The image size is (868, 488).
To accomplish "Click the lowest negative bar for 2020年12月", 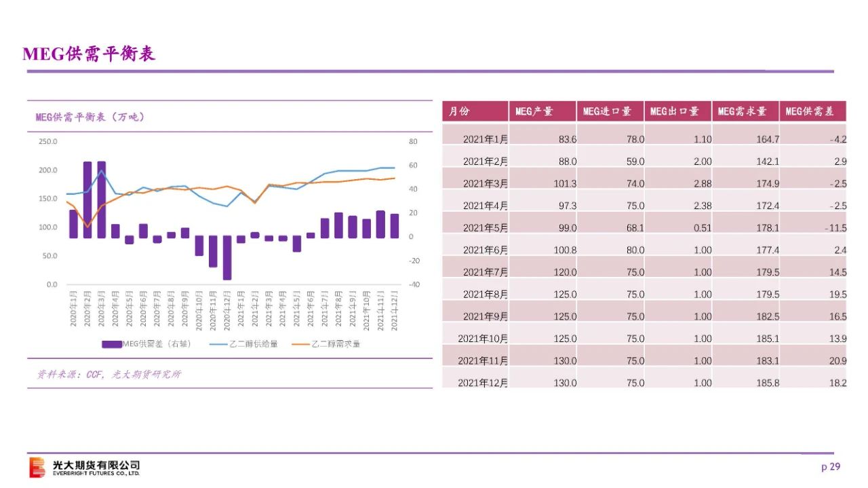I will coord(227,258).
